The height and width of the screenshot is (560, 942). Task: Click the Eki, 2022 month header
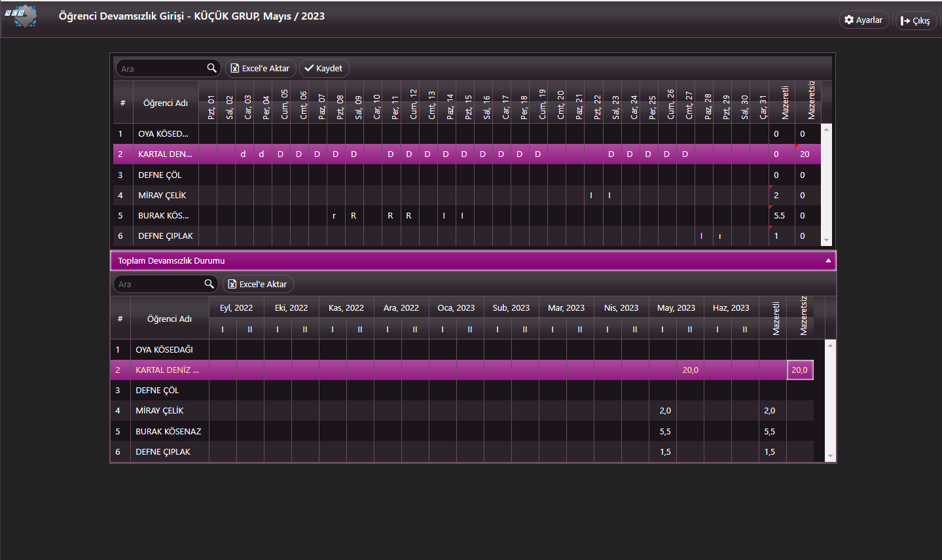291,307
